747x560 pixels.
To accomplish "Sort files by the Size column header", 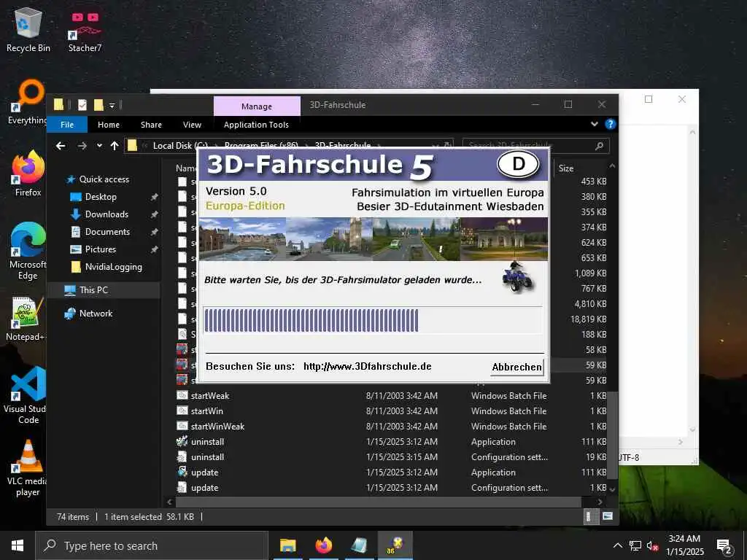I will coord(566,168).
